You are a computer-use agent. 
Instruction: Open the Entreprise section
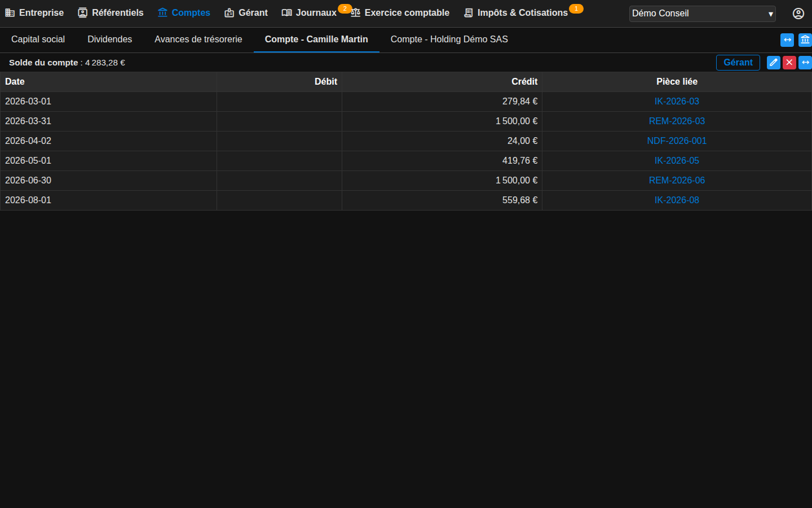pos(34,13)
